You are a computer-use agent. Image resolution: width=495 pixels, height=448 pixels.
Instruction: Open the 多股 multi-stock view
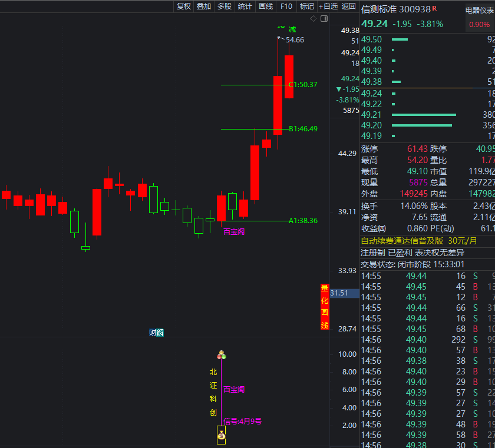[x=225, y=6]
